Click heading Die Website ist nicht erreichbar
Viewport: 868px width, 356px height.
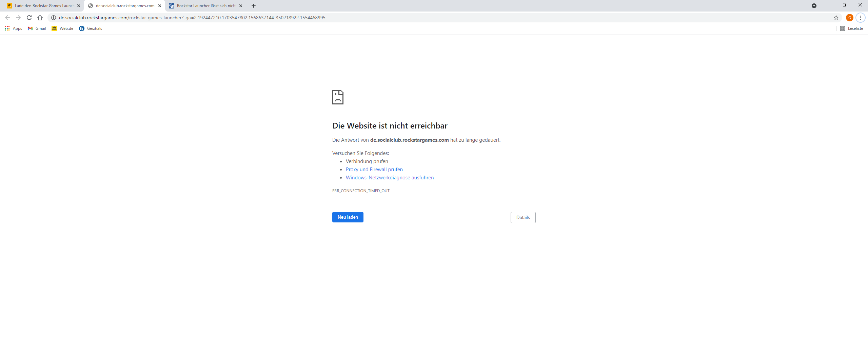[x=390, y=126]
